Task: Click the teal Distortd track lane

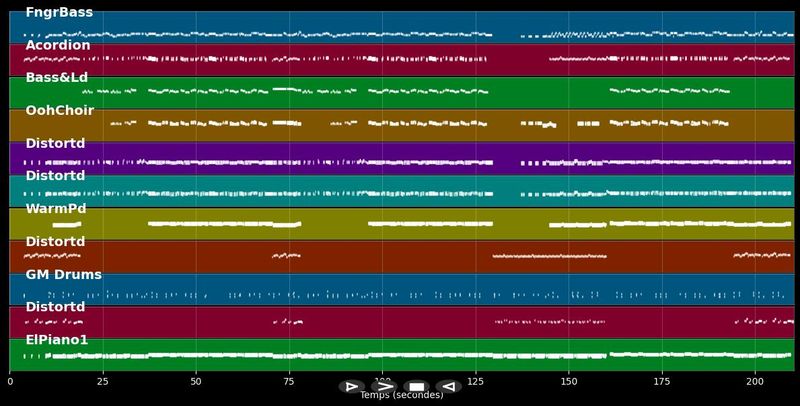Action: click(x=402, y=191)
